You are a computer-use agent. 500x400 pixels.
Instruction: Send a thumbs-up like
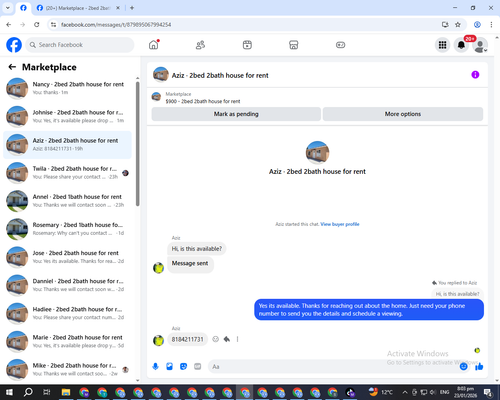click(479, 367)
